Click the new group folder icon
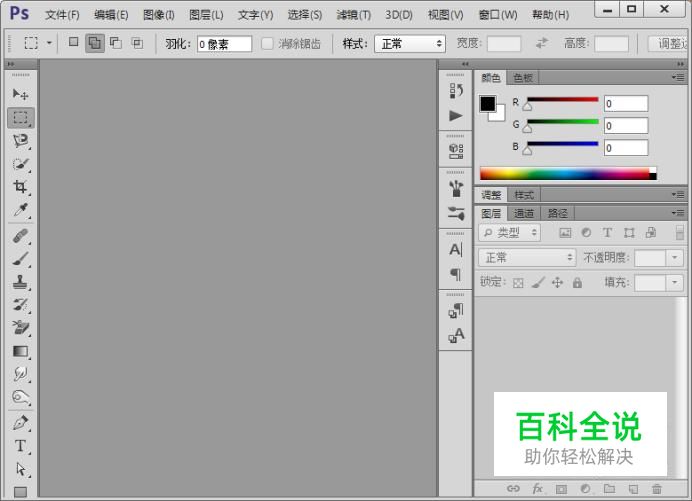The height and width of the screenshot is (501, 692). tap(609, 489)
